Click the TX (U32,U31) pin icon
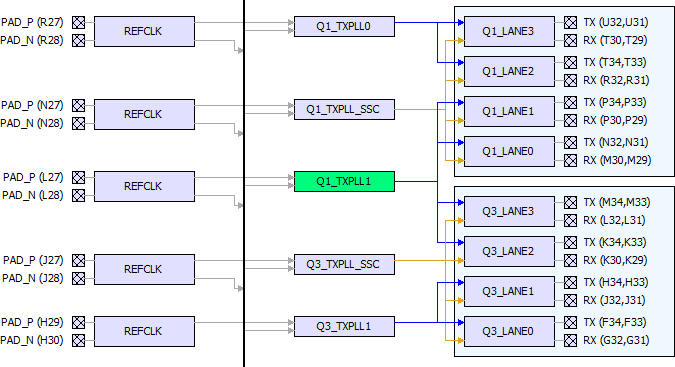Screen dimensions: 675x367 [x=570, y=22]
